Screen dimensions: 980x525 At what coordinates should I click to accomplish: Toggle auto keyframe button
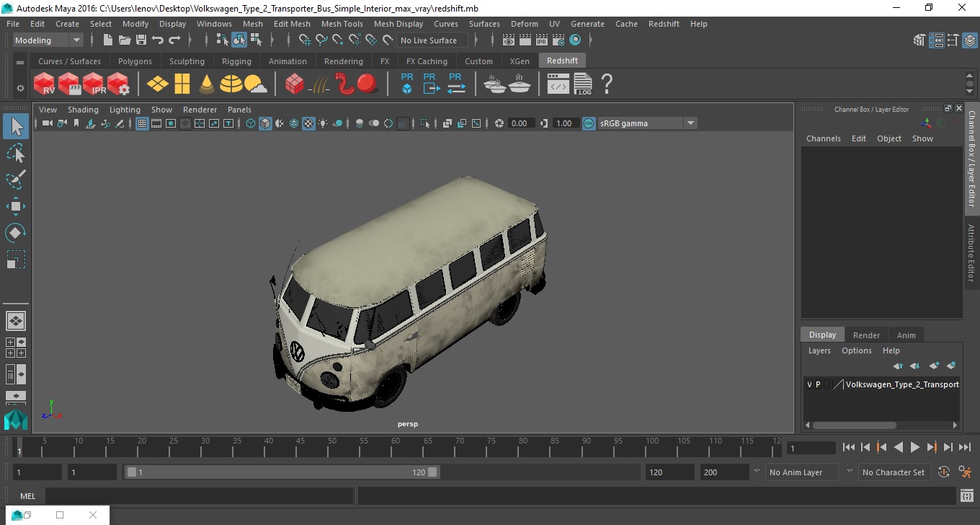point(944,472)
